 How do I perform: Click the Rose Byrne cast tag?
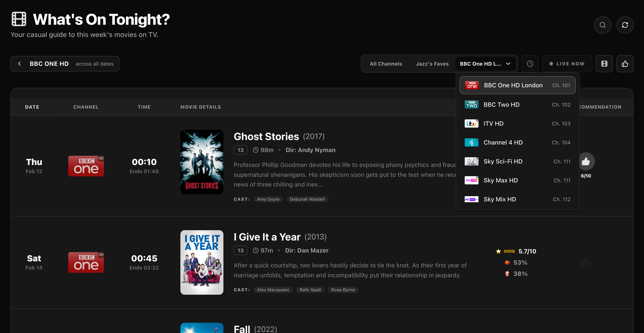[x=343, y=290]
